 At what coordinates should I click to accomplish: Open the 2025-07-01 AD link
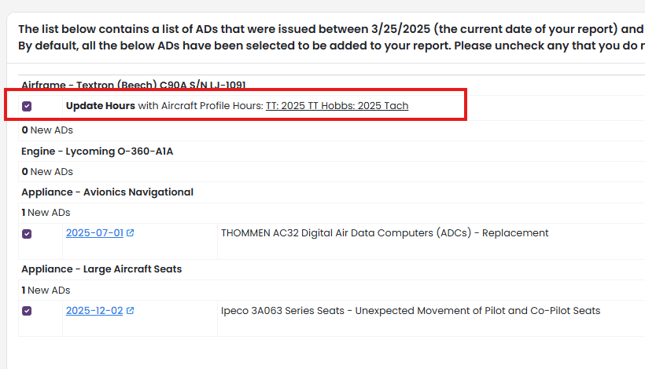click(95, 233)
